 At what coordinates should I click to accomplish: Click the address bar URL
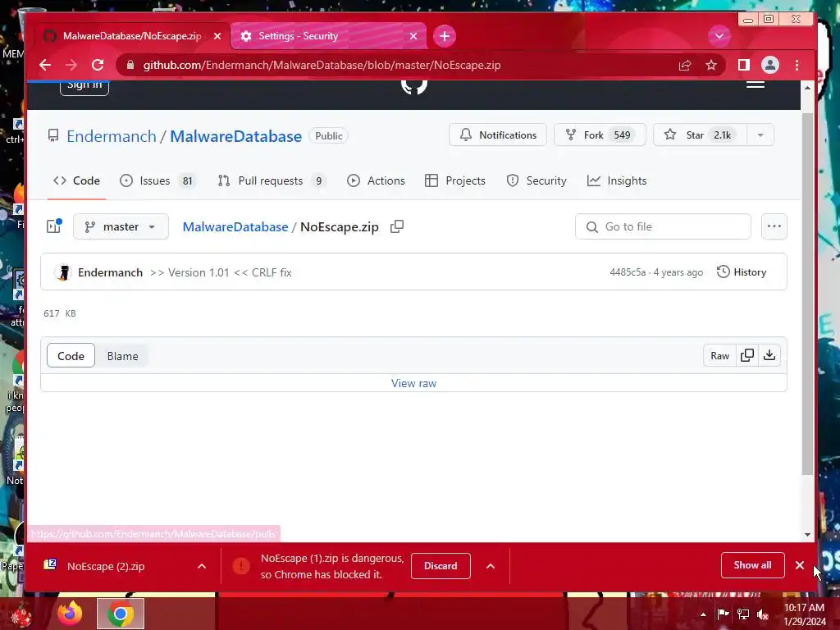[x=322, y=66]
